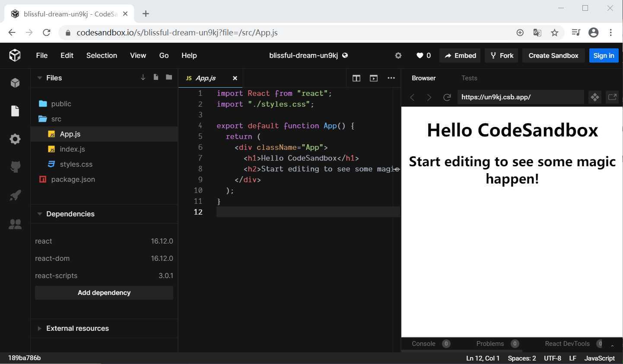Click the split editor layout icon
The height and width of the screenshot is (364, 623).
click(x=356, y=78)
